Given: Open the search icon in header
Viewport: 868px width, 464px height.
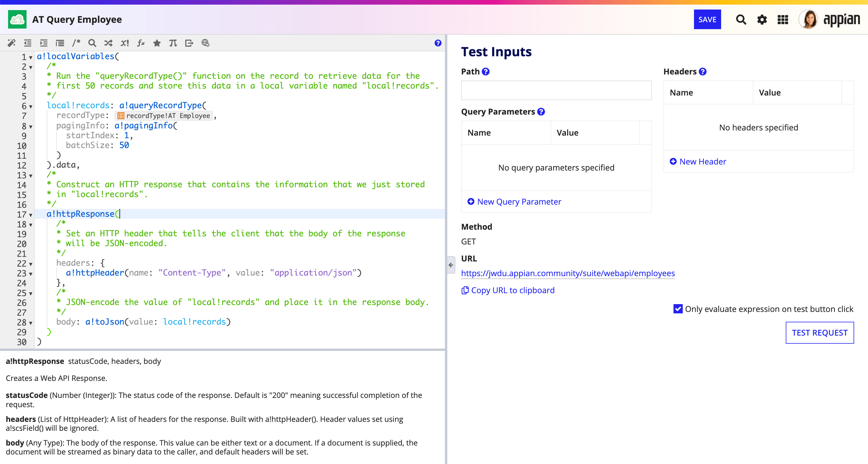Looking at the screenshot, I should tap(741, 20).
